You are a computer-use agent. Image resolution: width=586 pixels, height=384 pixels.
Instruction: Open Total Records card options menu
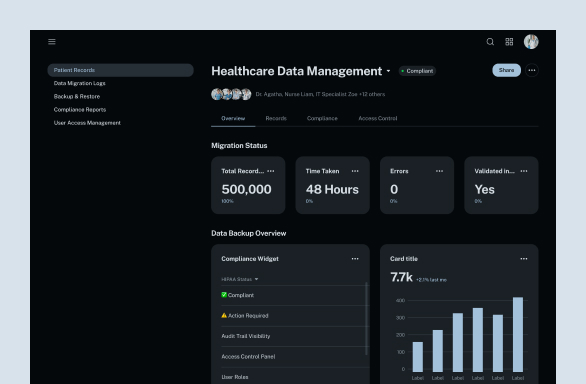[271, 171]
